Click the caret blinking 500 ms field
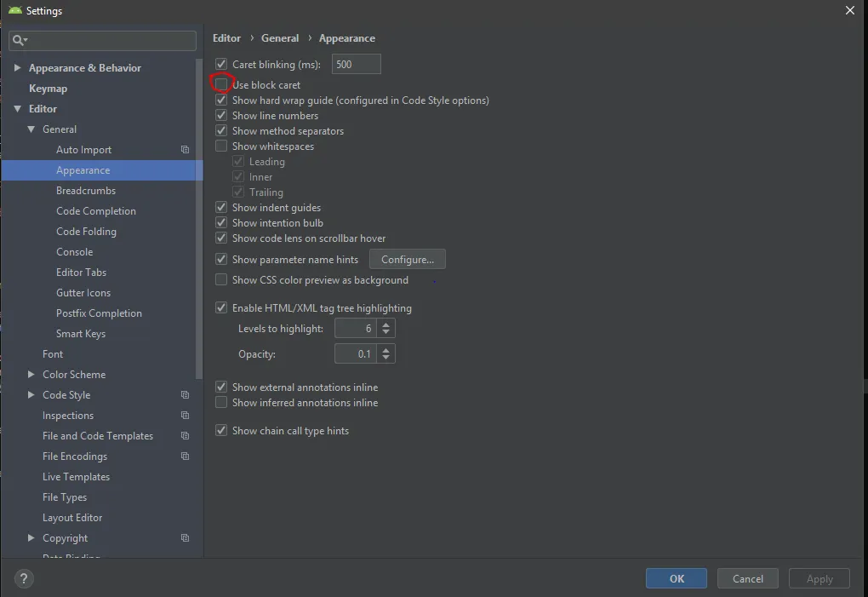868x597 pixels. pos(356,64)
